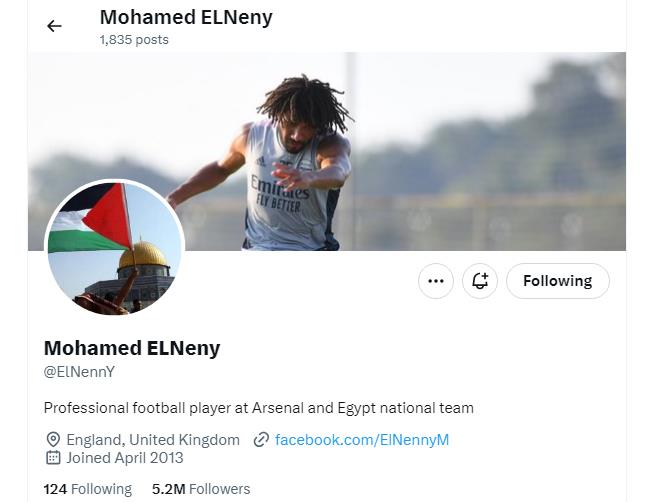The width and height of the screenshot is (645, 502).
Task: Select the @ElNennY handle
Action: (79, 372)
